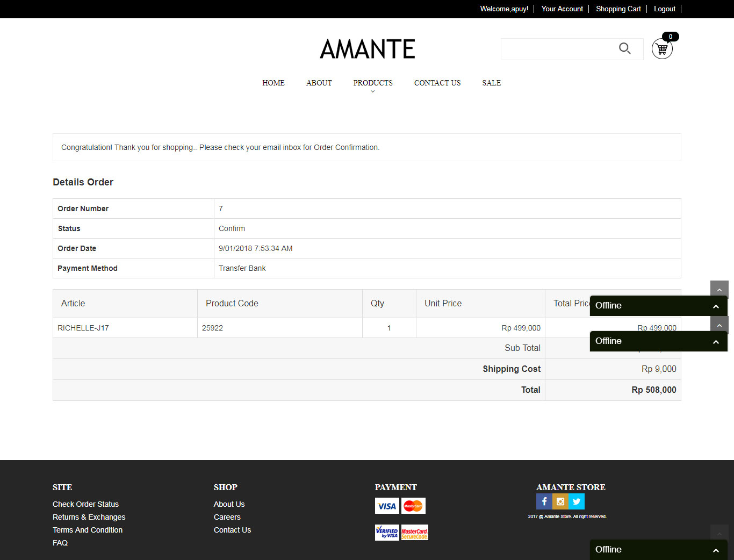The width and height of the screenshot is (734, 560).
Task: Click the Logout link
Action: [x=665, y=9]
